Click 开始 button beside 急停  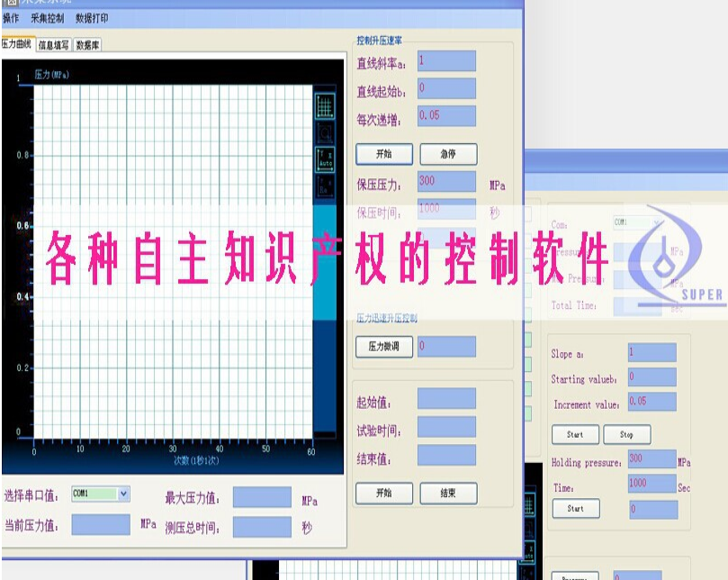[x=384, y=154]
